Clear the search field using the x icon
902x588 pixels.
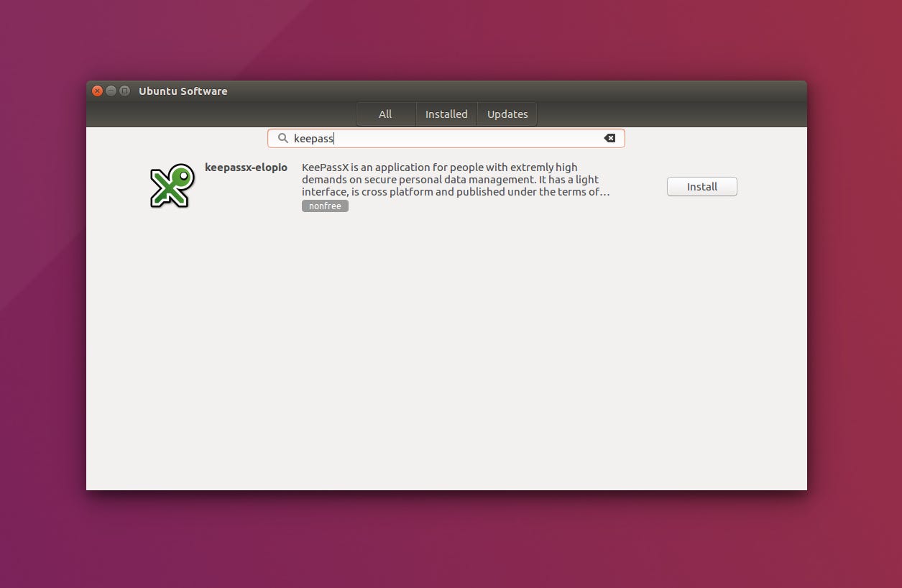tap(609, 138)
